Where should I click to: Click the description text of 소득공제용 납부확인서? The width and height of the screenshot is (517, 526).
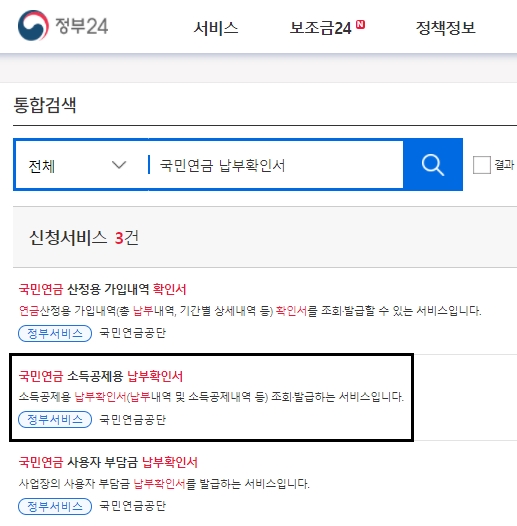point(211,397)
